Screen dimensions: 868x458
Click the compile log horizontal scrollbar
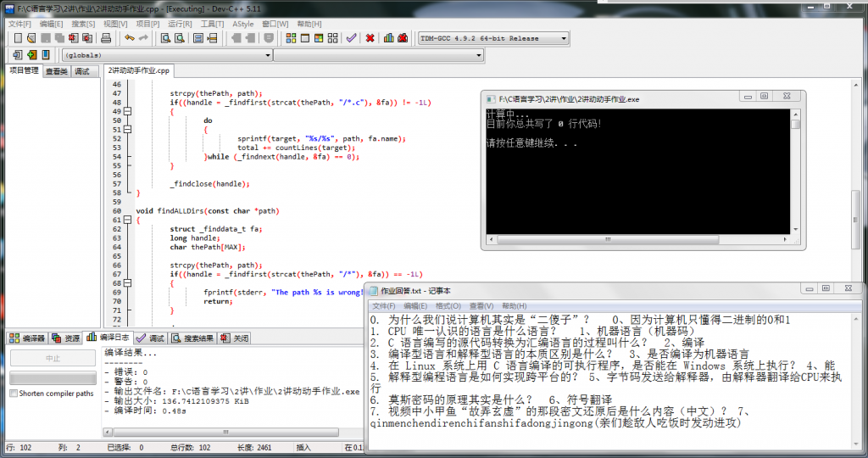coord(225,432)
